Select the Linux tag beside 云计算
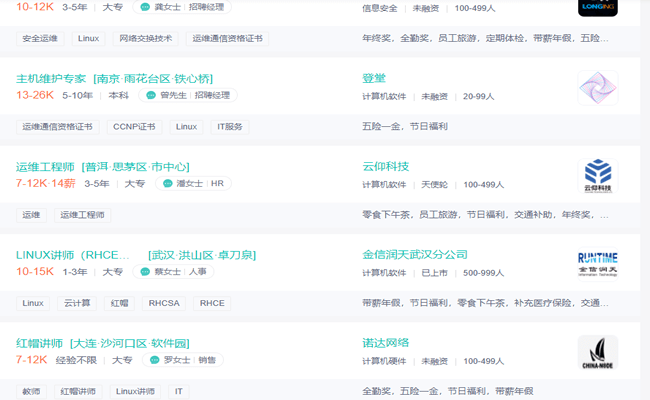Viewport: 650px width, 400px height. [x=33, y=303]
